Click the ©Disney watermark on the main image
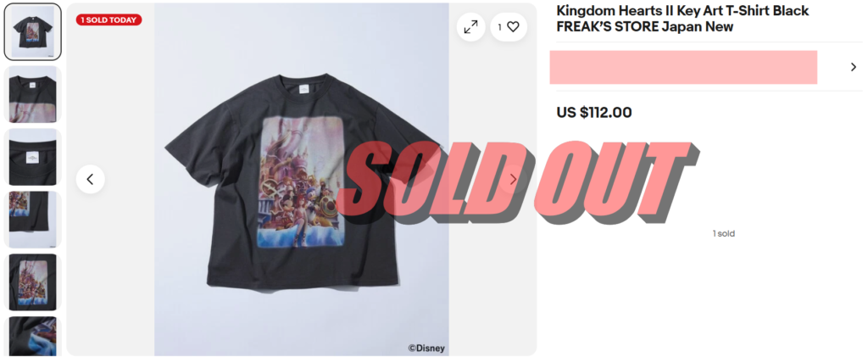 tap(426, 349)
